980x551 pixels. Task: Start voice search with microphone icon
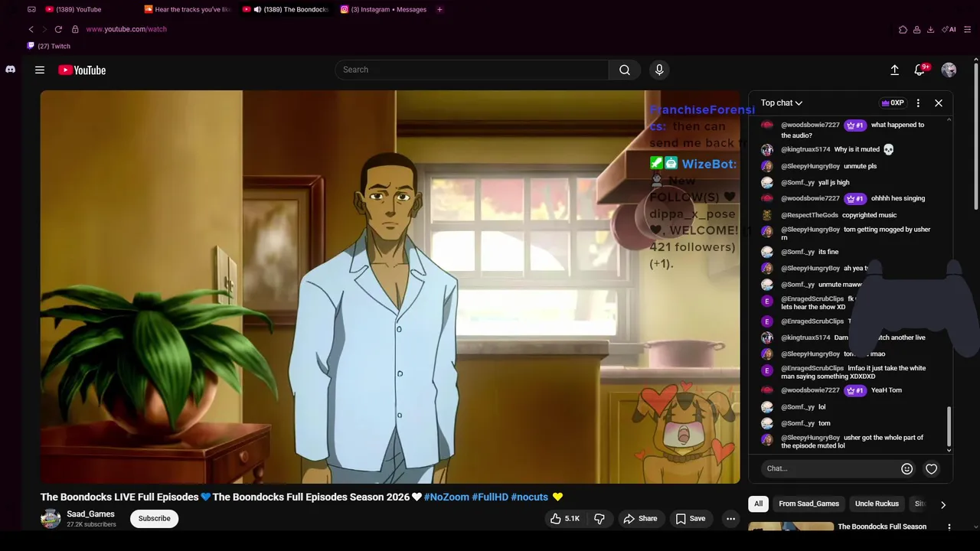659,70
